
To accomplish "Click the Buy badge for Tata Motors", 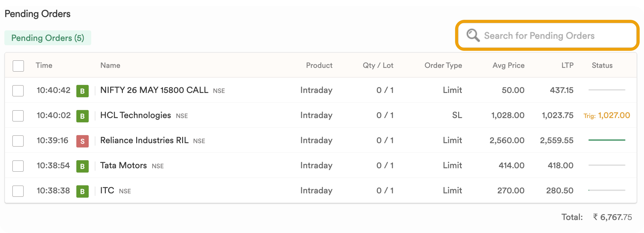I will 83,166.
